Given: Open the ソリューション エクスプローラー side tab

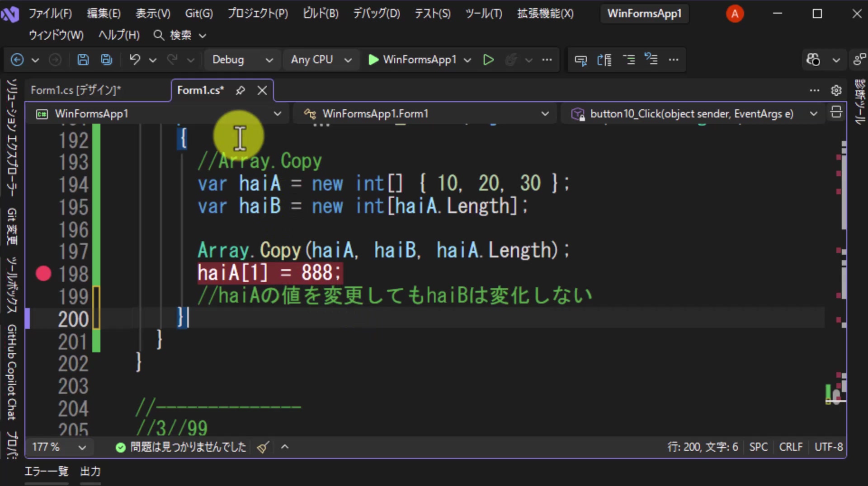Looking at the screenshot, I should pos(12,138).
